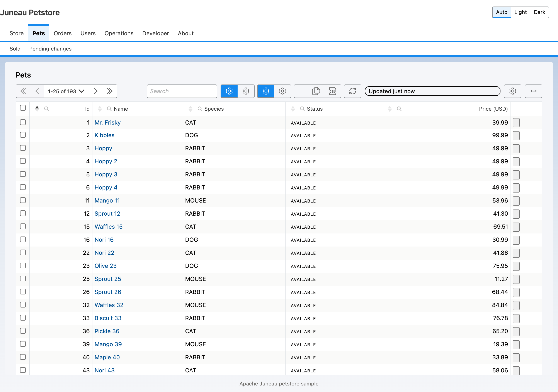Switch theme to Dark

(x=539, y=12)
